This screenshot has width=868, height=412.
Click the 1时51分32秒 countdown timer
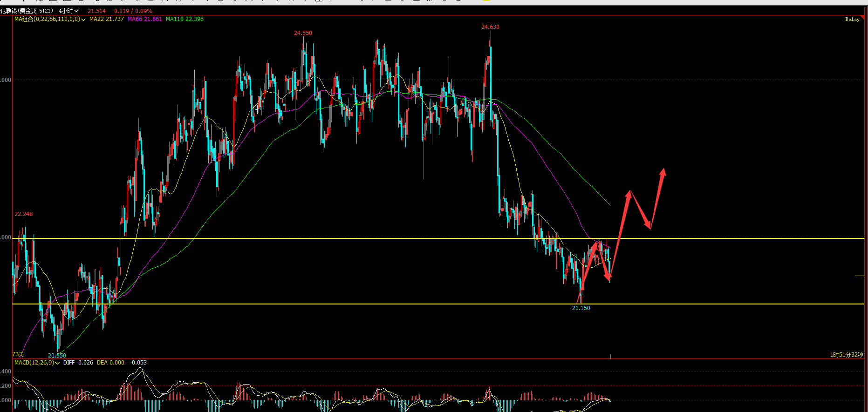tap(846, 355)
